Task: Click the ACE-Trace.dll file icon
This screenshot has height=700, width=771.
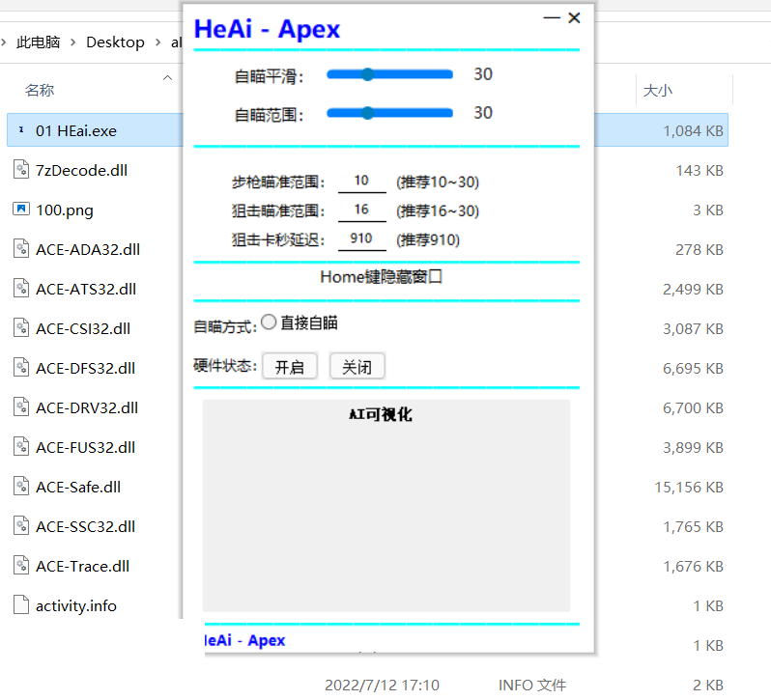Action: click(x=21, y=566)
